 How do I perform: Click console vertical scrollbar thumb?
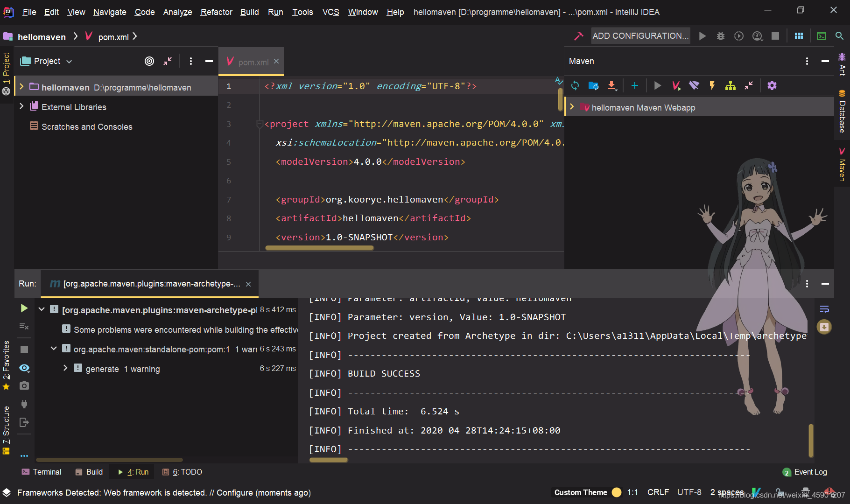tap(811, 441)
